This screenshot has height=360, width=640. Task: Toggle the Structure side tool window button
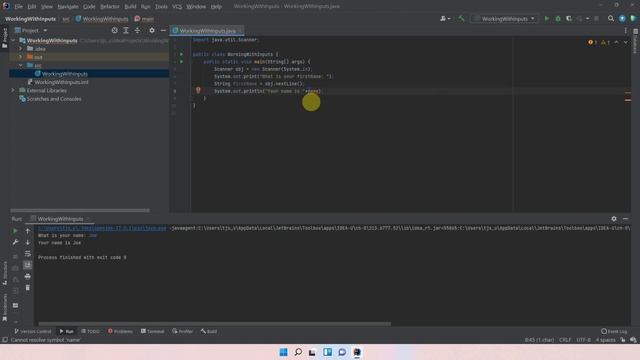coord(4,273)
